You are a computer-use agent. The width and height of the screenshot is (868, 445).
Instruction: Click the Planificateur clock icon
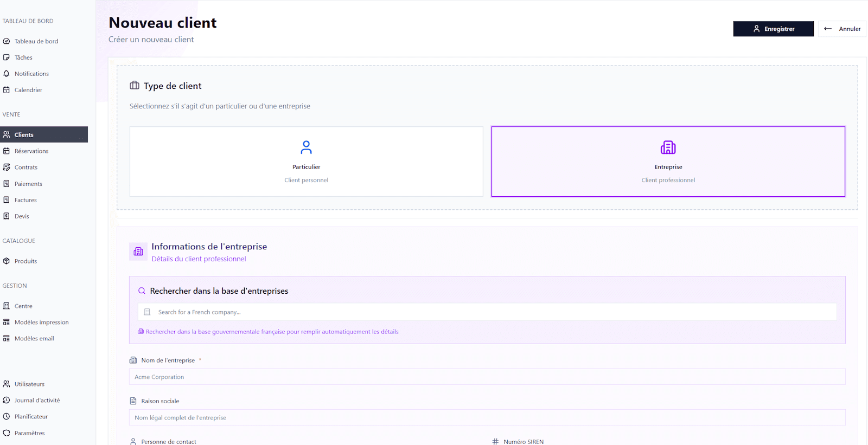(7, 417)
